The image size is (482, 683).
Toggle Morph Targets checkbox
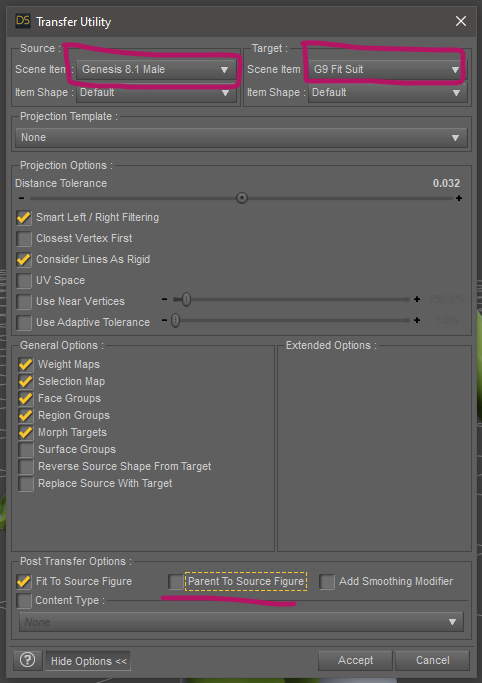(x=26, y=432)
